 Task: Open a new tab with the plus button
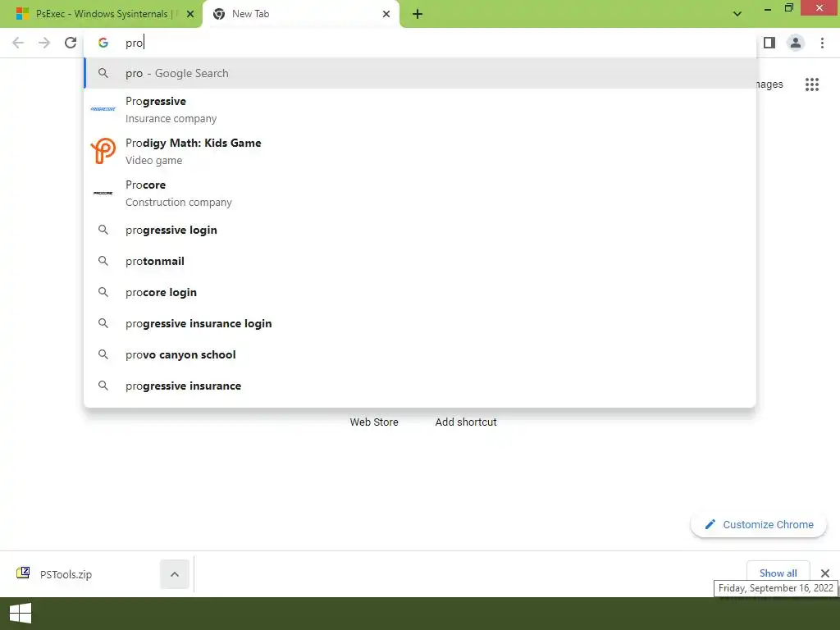pyautogui.click(x=418, y=14)
